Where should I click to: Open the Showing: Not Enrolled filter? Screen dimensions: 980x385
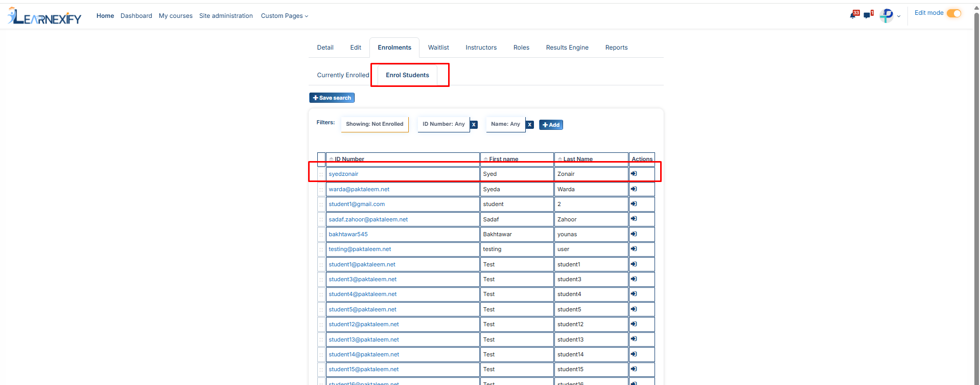[375, 124]
